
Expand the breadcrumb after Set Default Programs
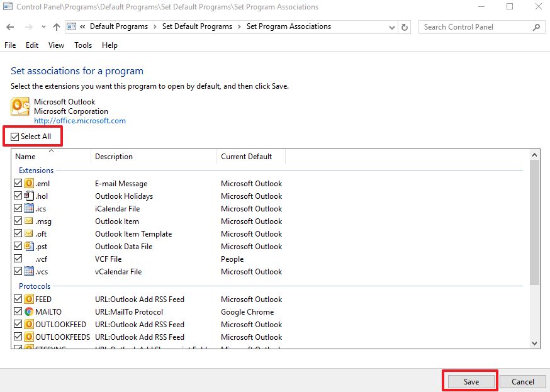[239, 27]
